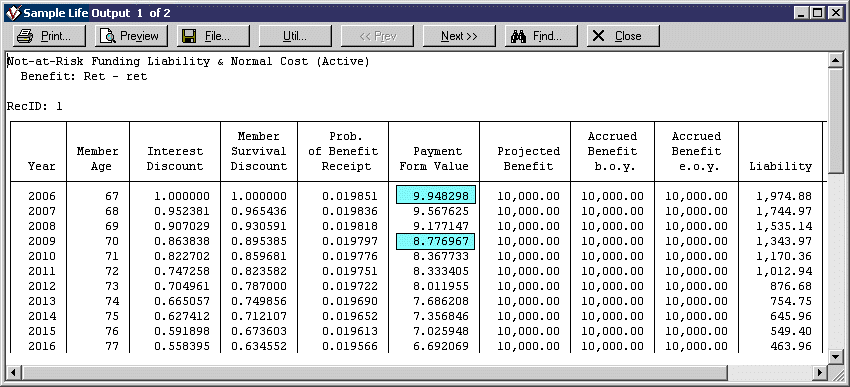Click vertical scrollbar down arrow
Screen dimensions: 850x387
coord(835,357)
